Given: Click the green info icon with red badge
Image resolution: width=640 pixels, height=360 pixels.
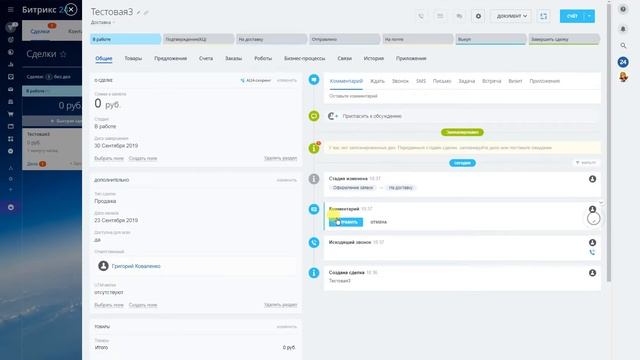Looking at the screenshot, I should pos(314,147).
